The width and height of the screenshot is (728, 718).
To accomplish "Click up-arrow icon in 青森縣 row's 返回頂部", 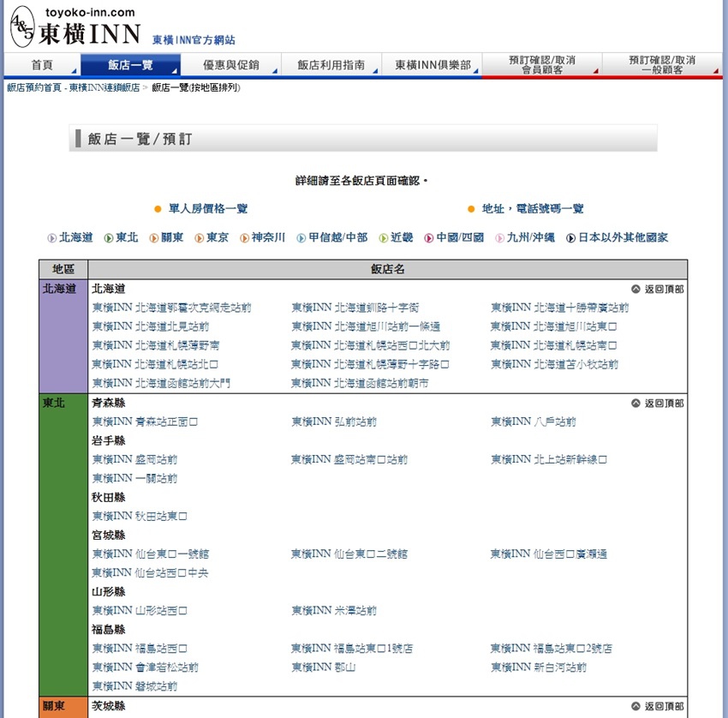I will coord(636,403).
